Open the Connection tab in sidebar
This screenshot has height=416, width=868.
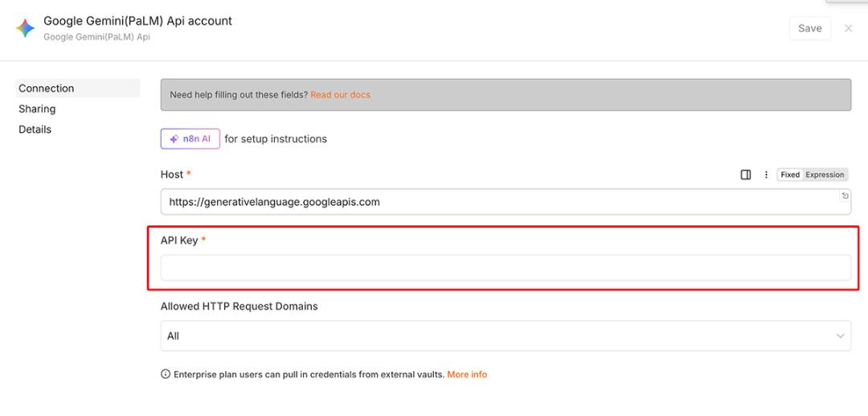(x=77, y=88)
